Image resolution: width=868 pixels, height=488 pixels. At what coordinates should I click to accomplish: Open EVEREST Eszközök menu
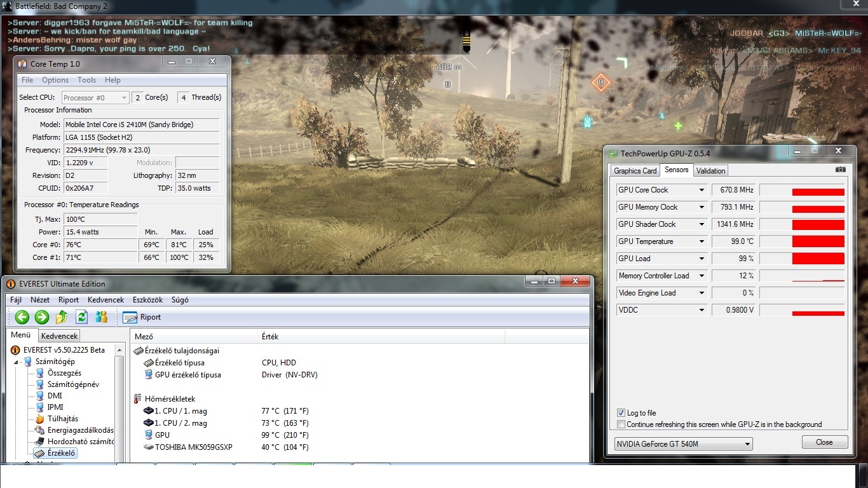click(x=147, y=300)
